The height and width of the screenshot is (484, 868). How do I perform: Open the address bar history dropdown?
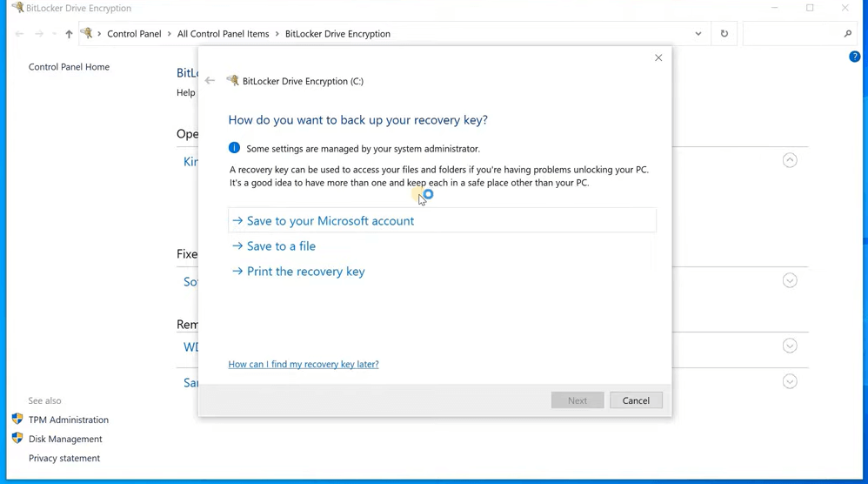(698, 34)
